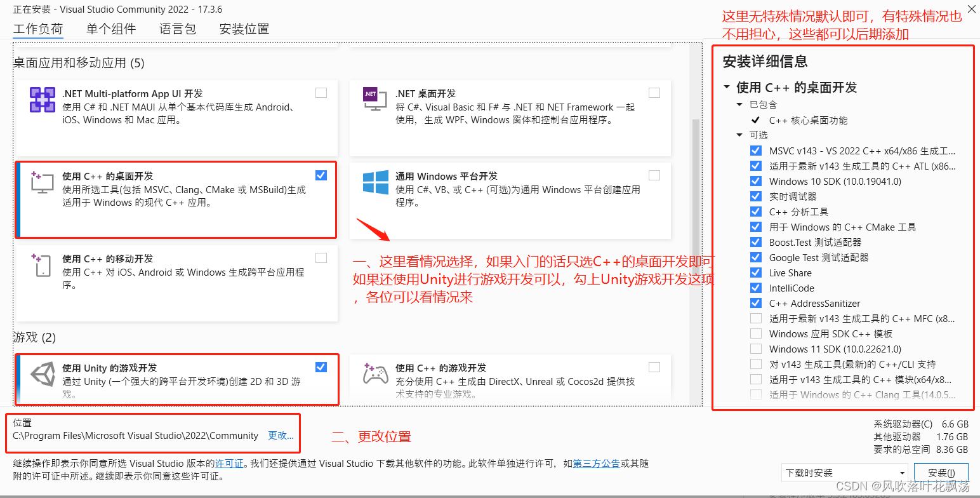The image size is (980, 498).
Task: Uncheck Google Test 测试适配器 option
Action: (x=756, y=257)
